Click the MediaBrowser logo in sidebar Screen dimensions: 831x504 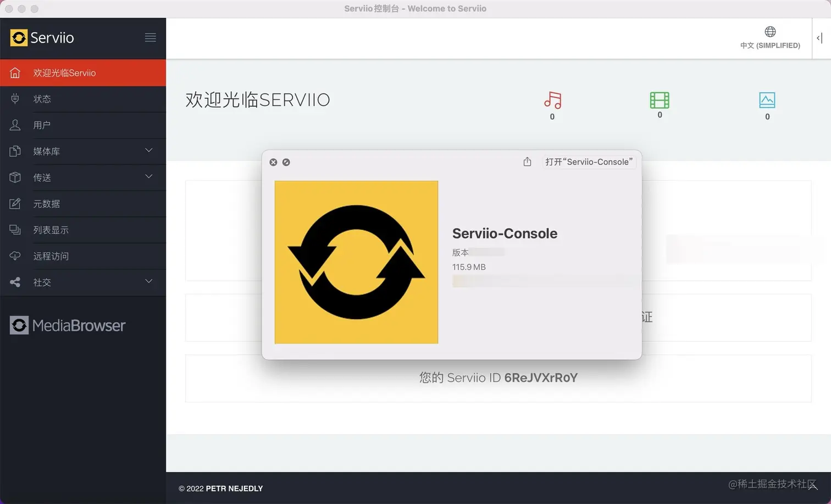[68, 325]
